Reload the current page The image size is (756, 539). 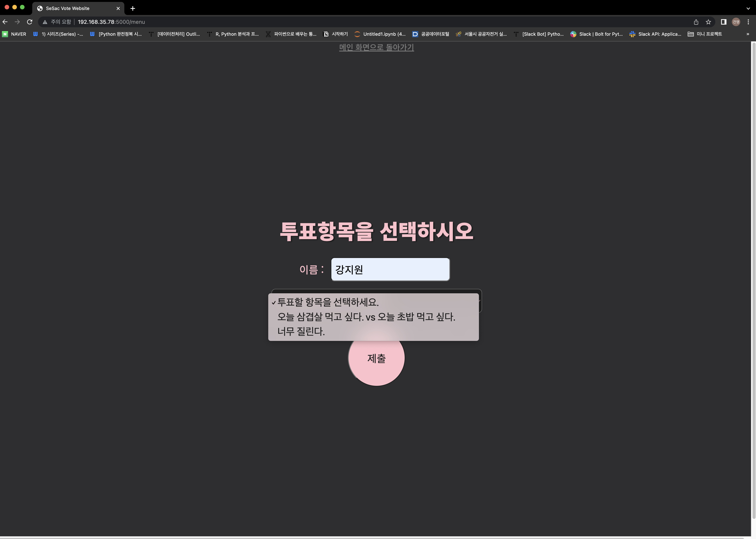[30, 22]
